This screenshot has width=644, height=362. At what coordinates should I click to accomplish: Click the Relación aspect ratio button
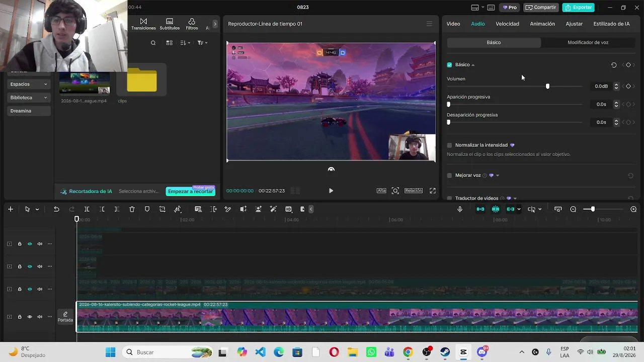coord(414,191)
